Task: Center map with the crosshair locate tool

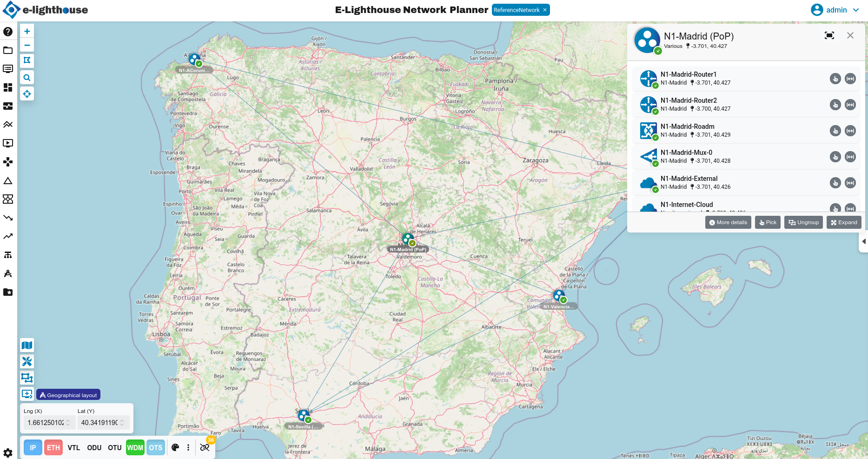Action: tap(27, 94)
